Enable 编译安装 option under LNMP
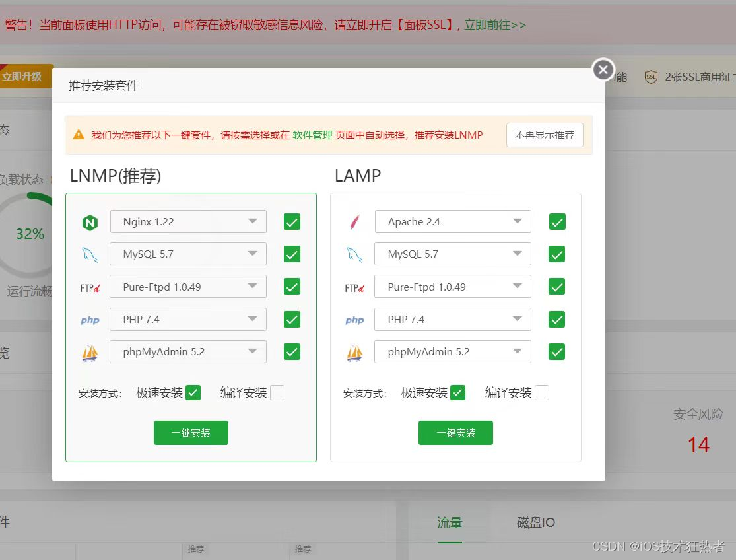The image size is (736, 560). point(277,393)
